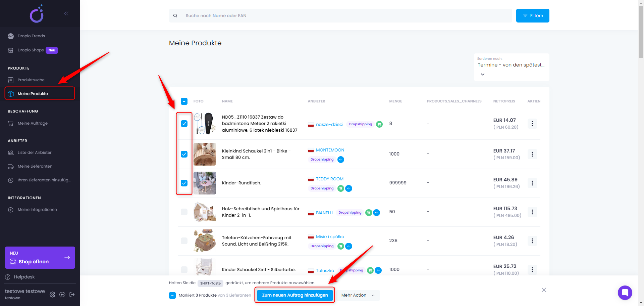
Task: Uncheck the Kleinkind Schaukel 2in1 product
Action: 184,154
